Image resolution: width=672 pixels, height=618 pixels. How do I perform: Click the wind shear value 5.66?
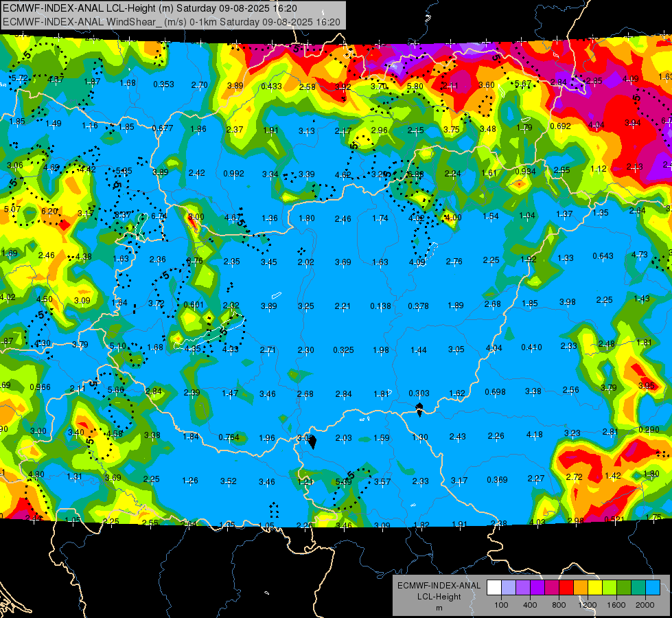click(x=116, y=389)
